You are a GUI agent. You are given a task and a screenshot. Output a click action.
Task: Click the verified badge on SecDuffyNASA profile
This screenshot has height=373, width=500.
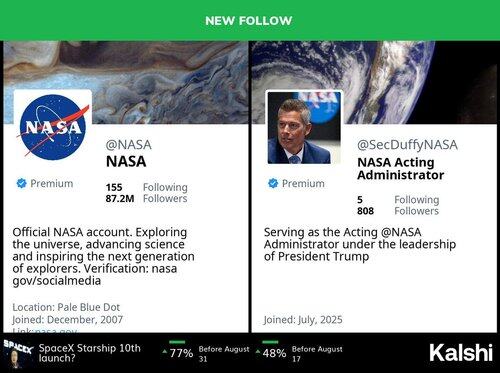[273, 183]
